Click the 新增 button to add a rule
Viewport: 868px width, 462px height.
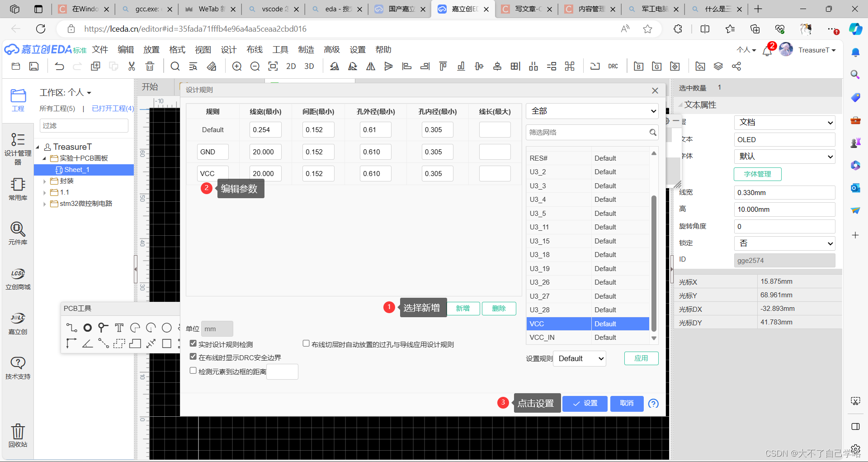click(463, 308)
